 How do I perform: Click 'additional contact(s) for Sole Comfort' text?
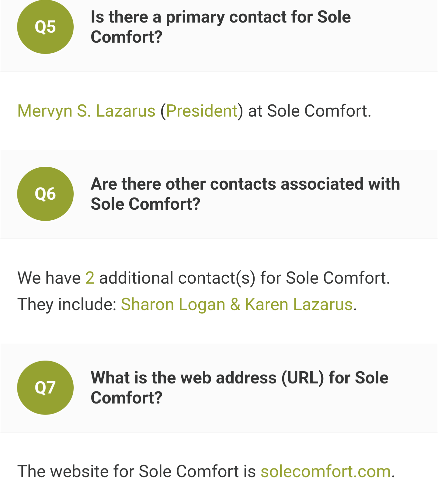(x=244, y=278)
